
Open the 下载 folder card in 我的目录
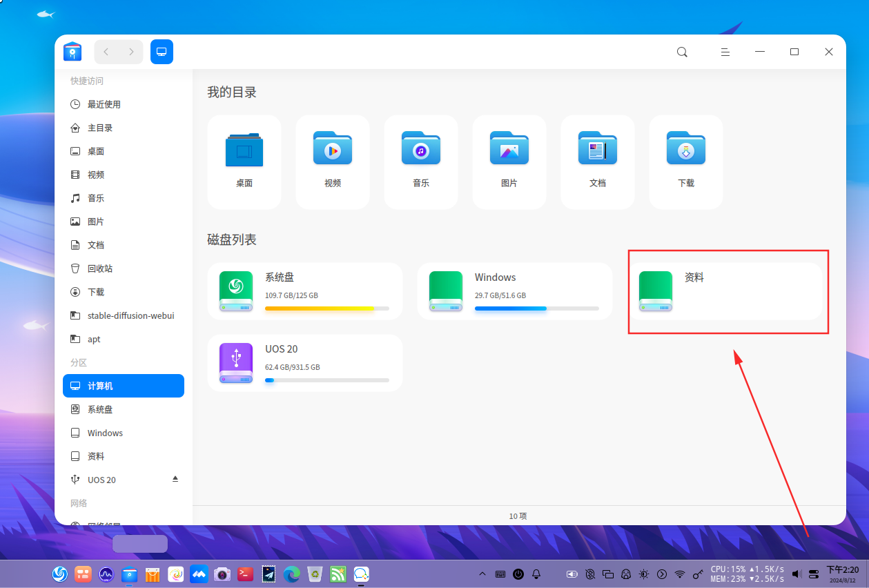point(686,162)
